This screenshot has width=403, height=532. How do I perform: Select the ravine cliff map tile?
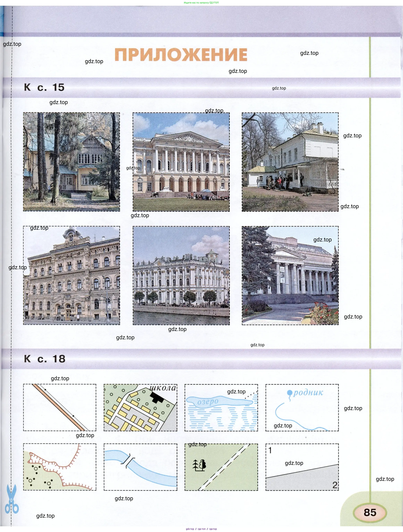[59, 467]
